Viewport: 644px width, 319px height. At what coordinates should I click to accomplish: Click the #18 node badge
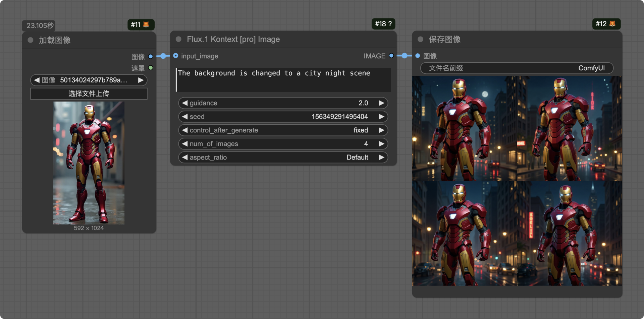point(383,24)
